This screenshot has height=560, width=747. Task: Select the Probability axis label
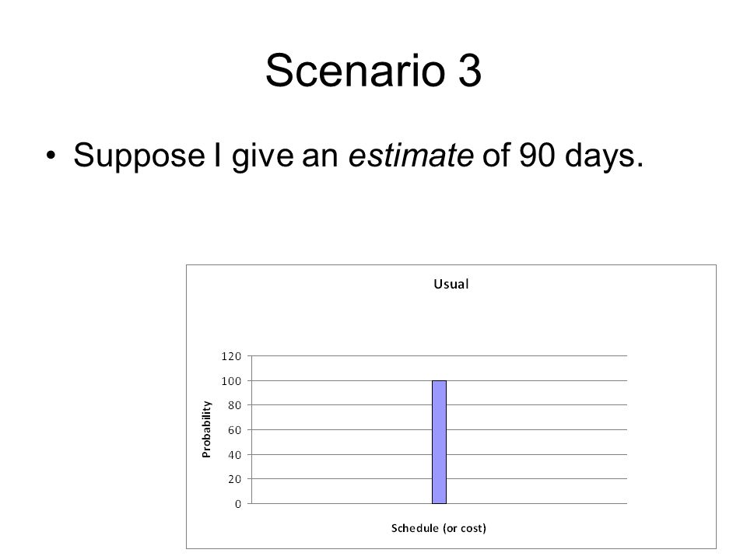pyautogui.click(x=206, y=429)
